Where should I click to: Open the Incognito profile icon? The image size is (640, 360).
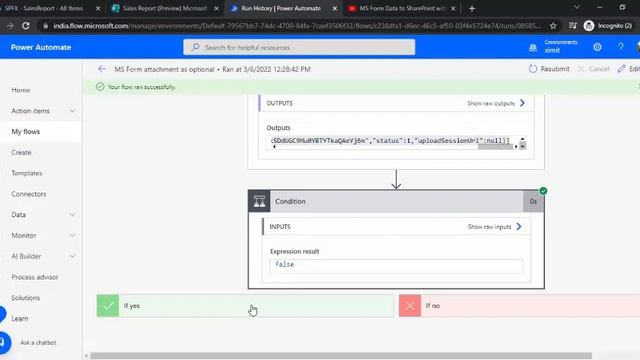click(589, 26)
